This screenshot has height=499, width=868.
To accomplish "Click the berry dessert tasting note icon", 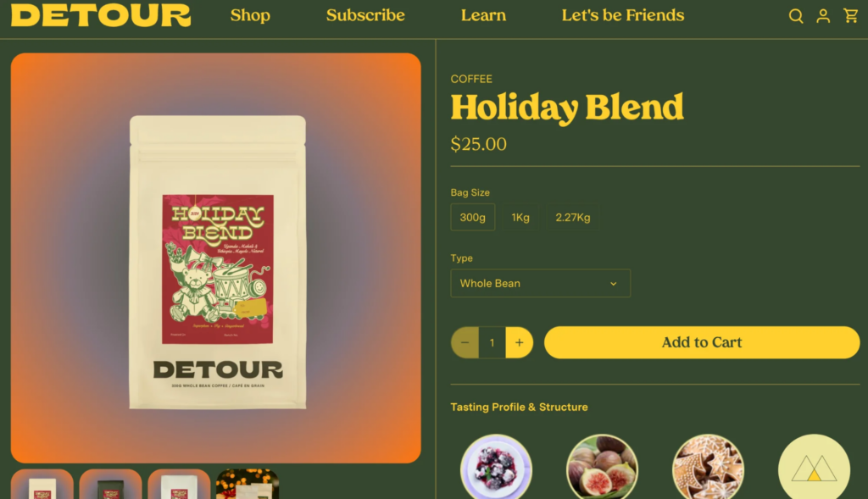I will (496, 467).
